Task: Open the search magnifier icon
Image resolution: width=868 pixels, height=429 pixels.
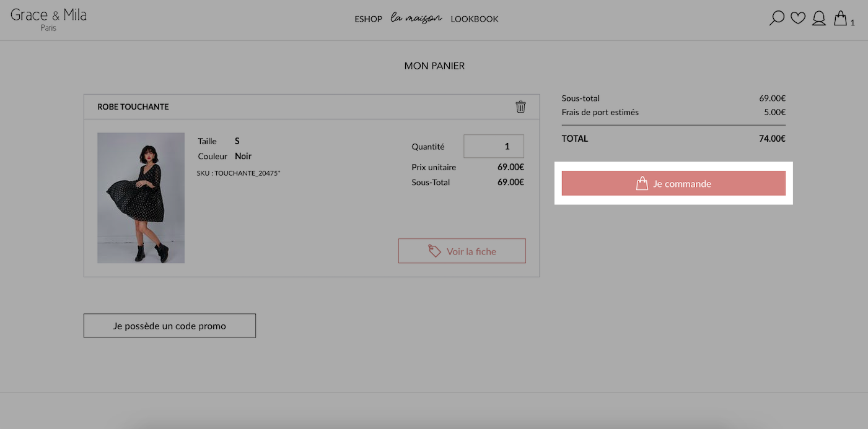Action: pos(776,19)
